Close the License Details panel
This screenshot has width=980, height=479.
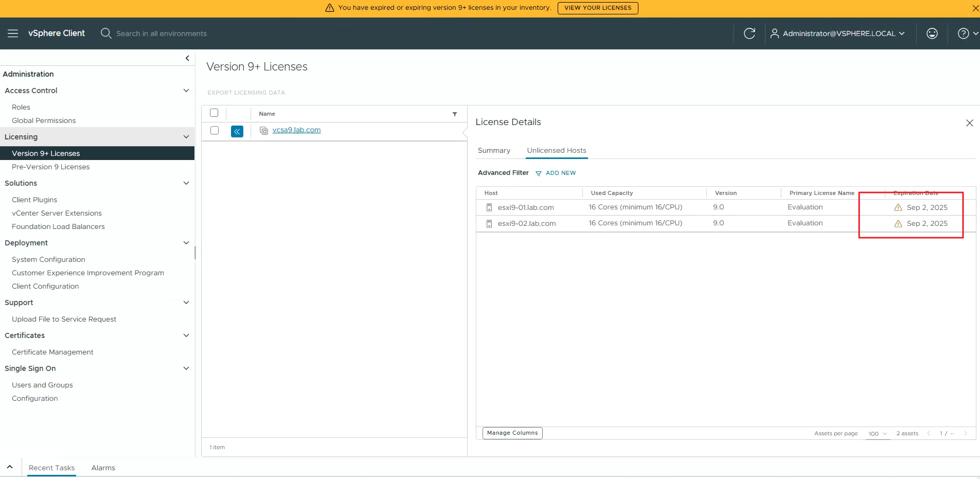tap(969, 123)
